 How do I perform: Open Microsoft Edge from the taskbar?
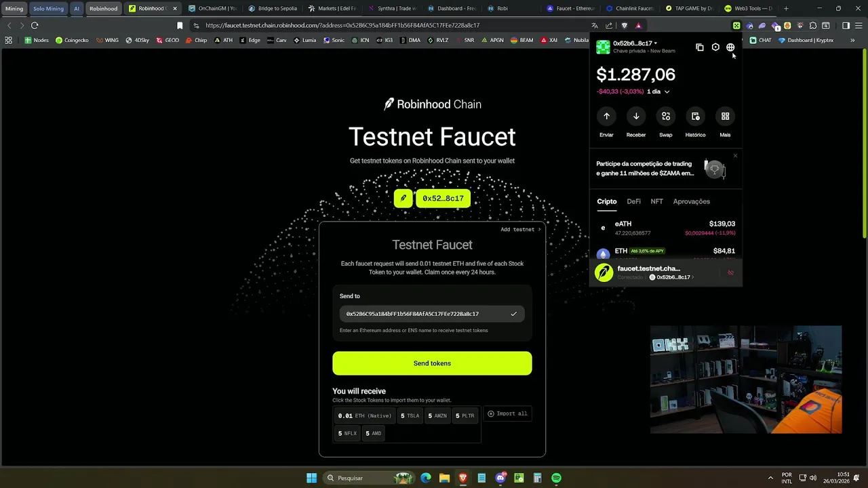(426, 478)
